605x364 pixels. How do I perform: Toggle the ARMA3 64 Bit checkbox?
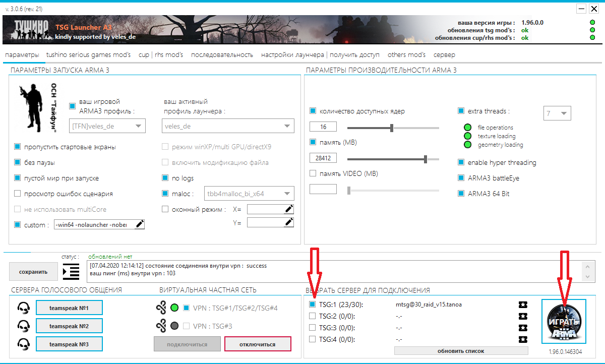pos(461,194)
